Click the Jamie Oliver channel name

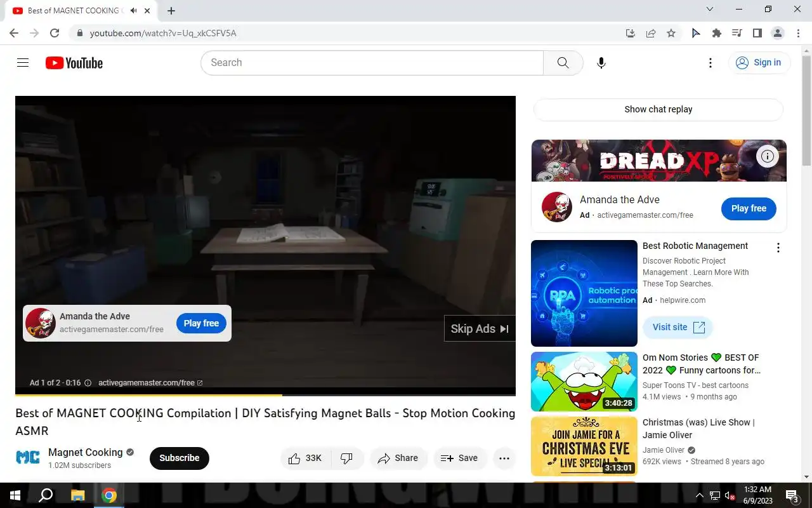(x=664, y=450)
